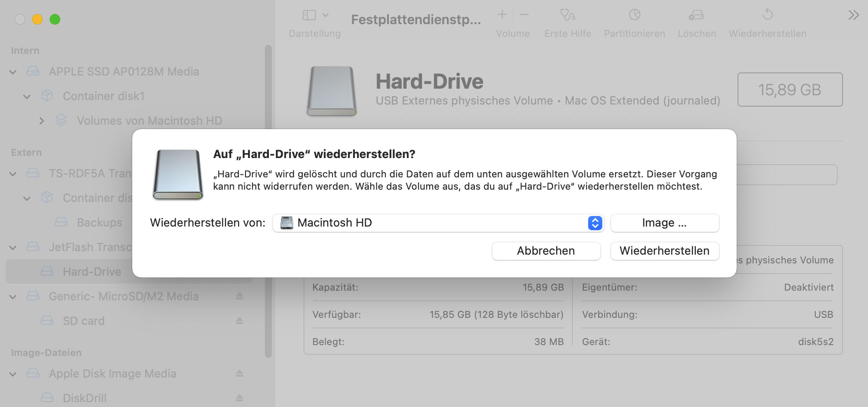Select Hard-Drive in the sidebar

(92, 272)
